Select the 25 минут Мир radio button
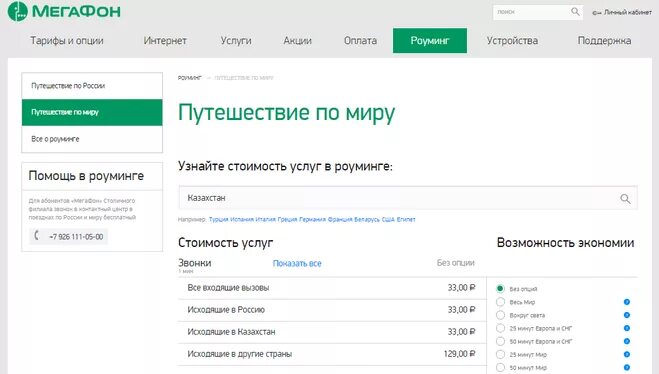 coord(500,354)
